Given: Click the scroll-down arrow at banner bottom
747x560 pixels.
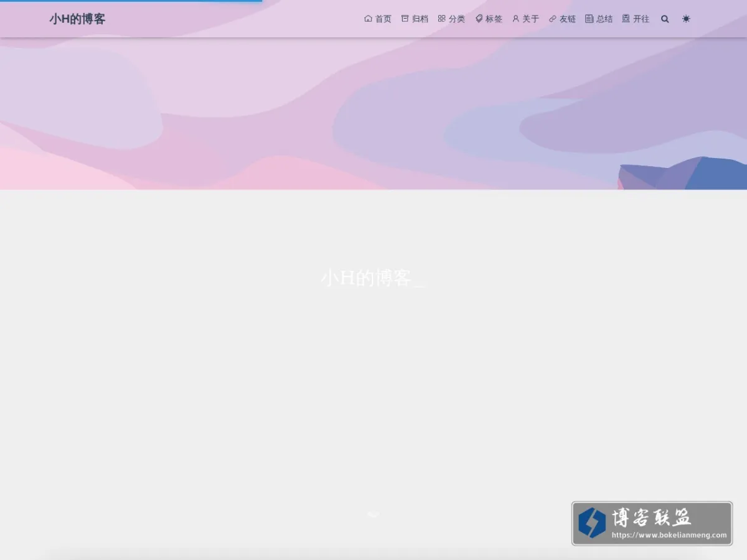Looking at the screenshot, I should point(374,514).
